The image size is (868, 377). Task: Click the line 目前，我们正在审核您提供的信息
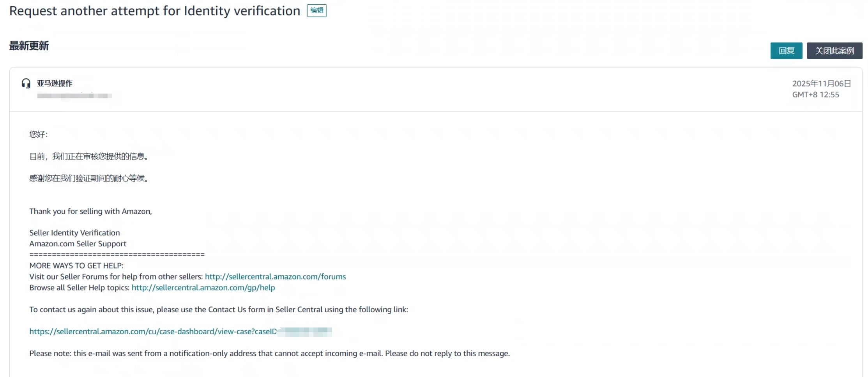pyautogui.click(x=89, y=156)
